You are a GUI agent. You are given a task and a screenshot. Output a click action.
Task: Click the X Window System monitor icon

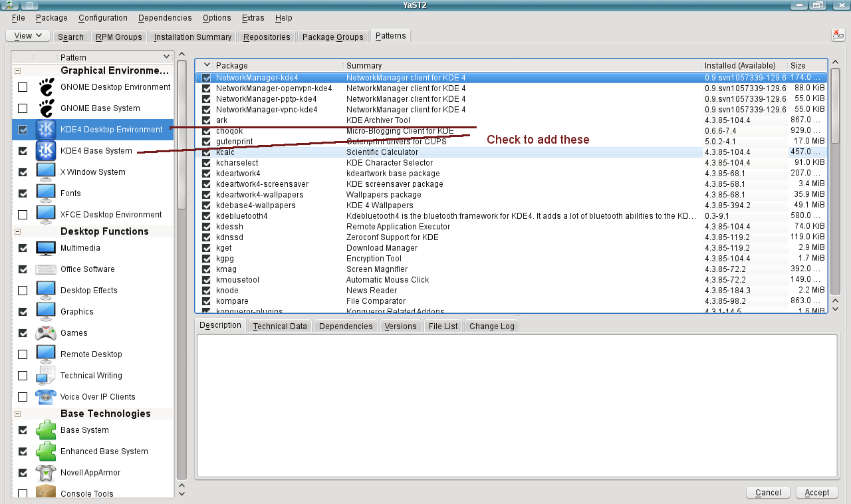(46, 172)
